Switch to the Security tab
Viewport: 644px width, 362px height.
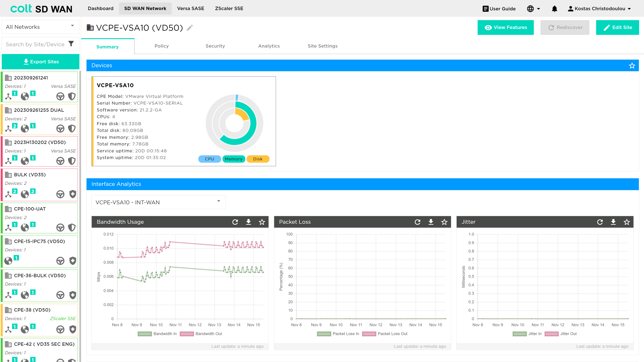215,46
